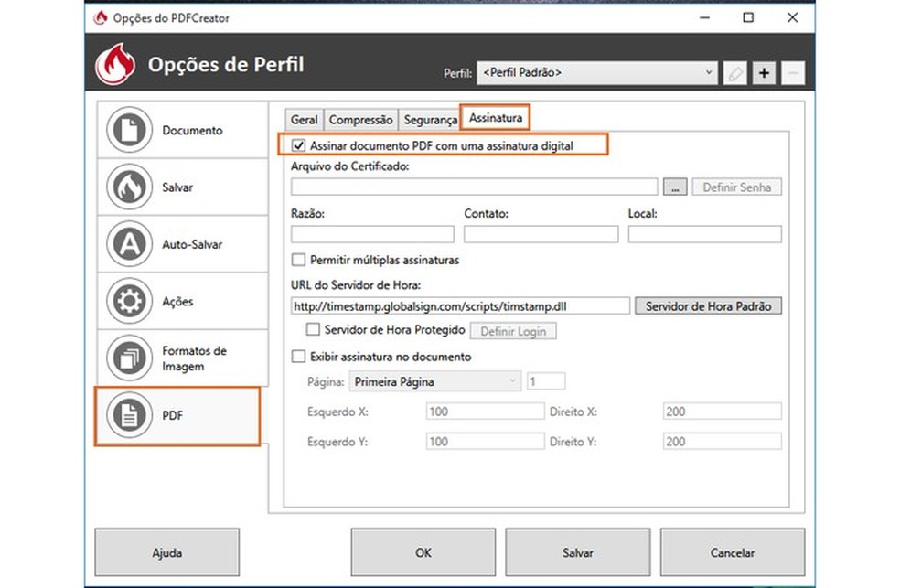This screenshot has width=900, height=588.
Task: Click the pencil icon to edit the profile
Action: pos(735,73)
